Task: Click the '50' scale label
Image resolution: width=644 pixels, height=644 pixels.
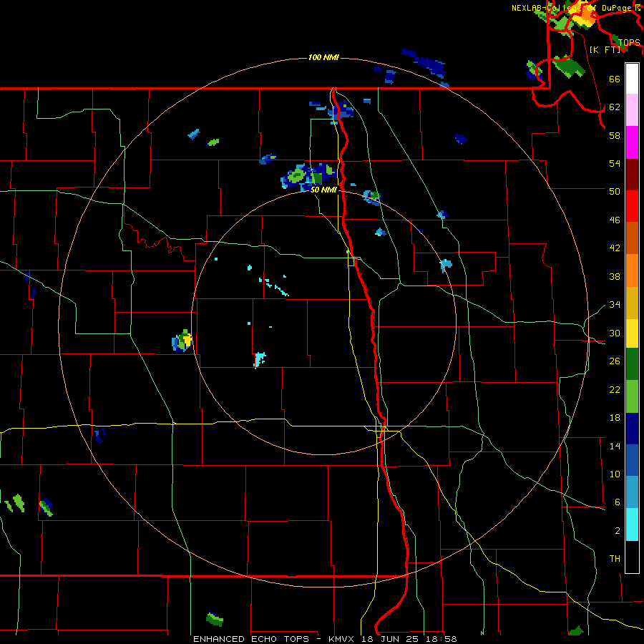Action: click(615, 192)
